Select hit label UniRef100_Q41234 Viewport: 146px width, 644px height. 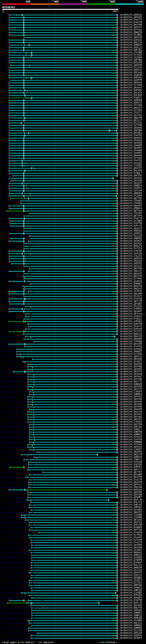point(131,412)
